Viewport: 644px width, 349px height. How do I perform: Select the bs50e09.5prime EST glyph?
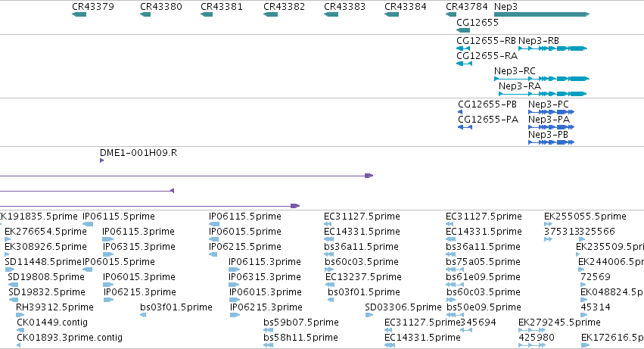455,315
